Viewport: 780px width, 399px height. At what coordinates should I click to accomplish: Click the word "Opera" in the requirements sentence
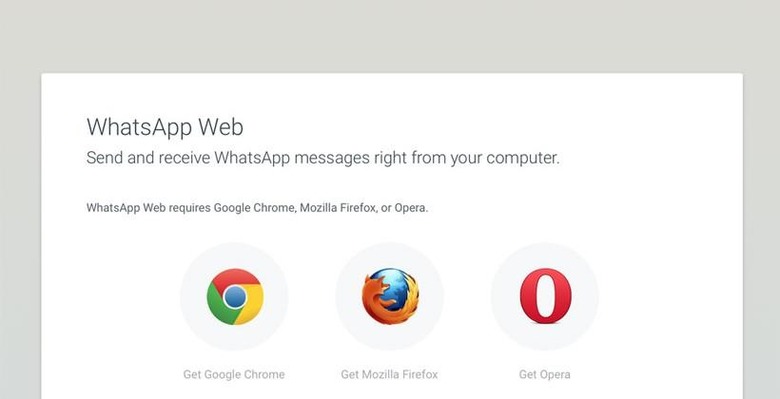tap(410, 208)
